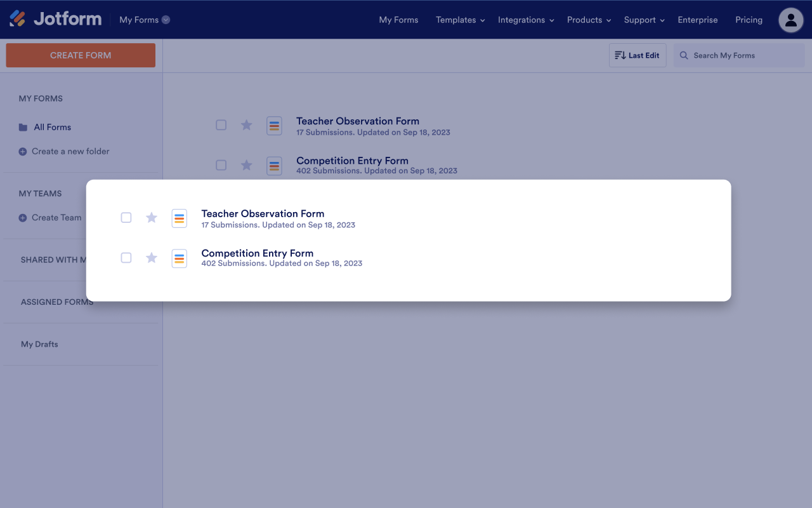Select the Teacher Observation Form checkbox
812x508 pixels.
(x=126, y=217)
